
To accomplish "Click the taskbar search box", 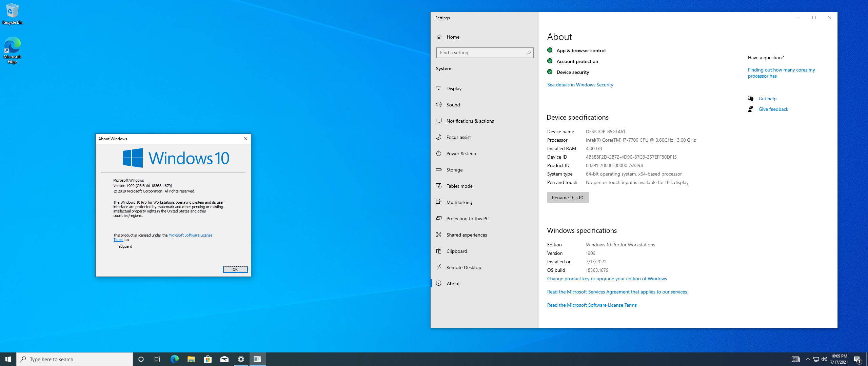I will click(75, 359).
